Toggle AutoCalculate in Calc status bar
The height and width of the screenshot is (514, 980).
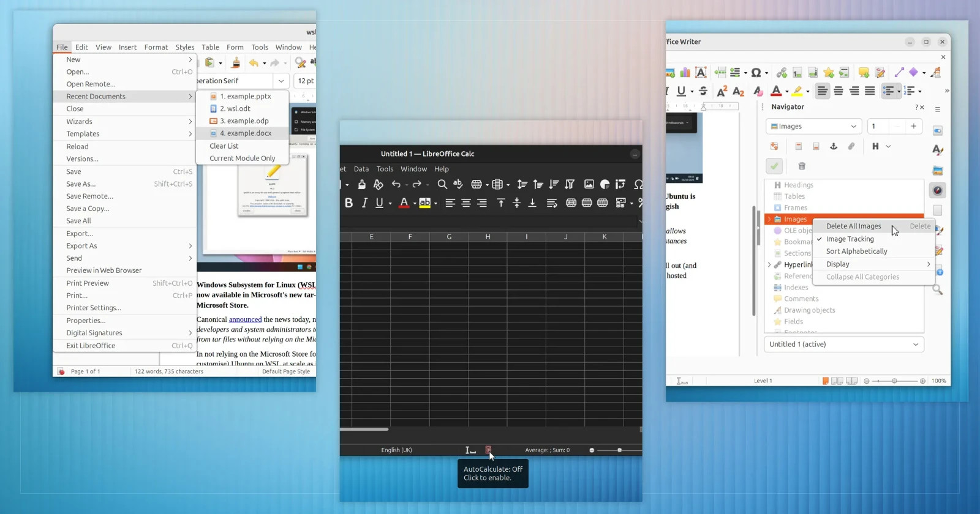click(488, 450)
